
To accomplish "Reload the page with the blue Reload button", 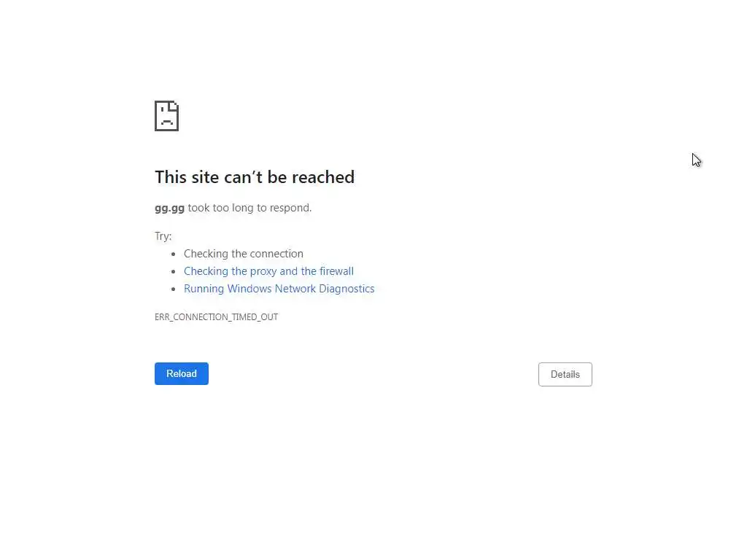I will coord(182,374).
